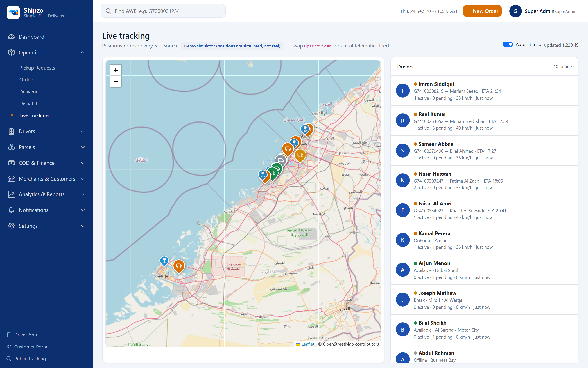The width and height of the screenshot is (588, 368).
Task: Select driver Sameer Abbas row
Action: (484, 151)
